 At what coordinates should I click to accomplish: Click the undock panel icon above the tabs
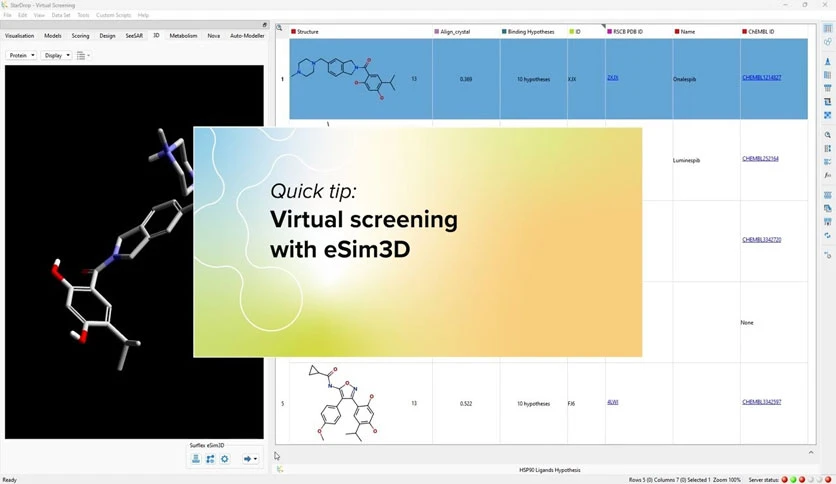coord(264,25)
